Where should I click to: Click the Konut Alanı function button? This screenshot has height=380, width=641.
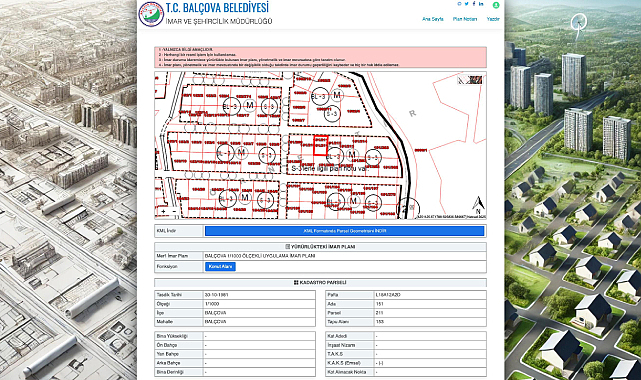coord(220,266)
